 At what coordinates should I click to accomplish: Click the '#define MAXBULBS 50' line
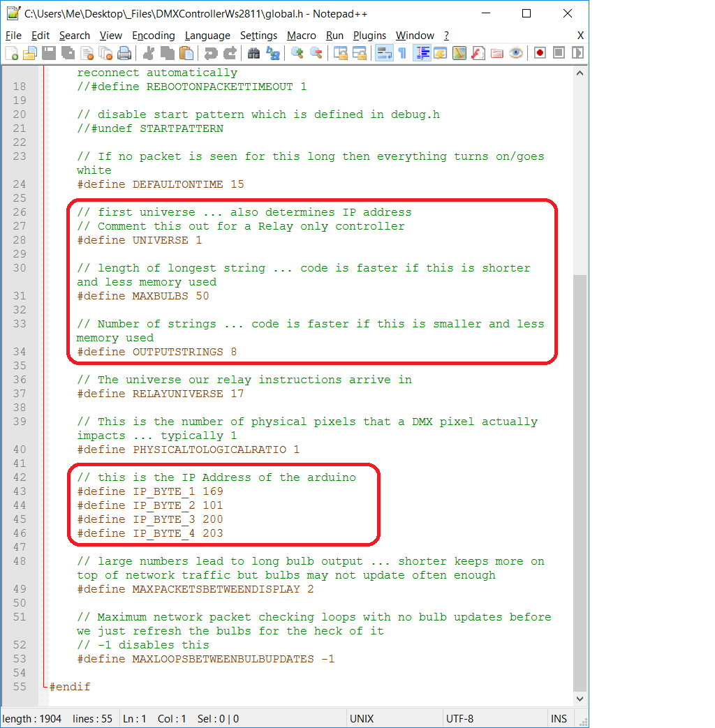(x=143, y=296)
